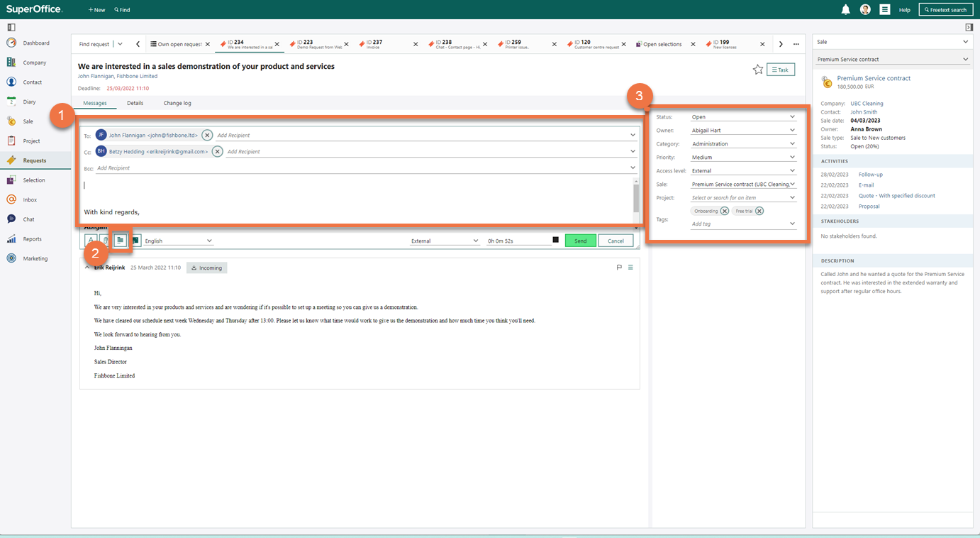Collapse Erik Reijrink message with chevron
The height and width of the screenshot is (538, 980).
87,268
